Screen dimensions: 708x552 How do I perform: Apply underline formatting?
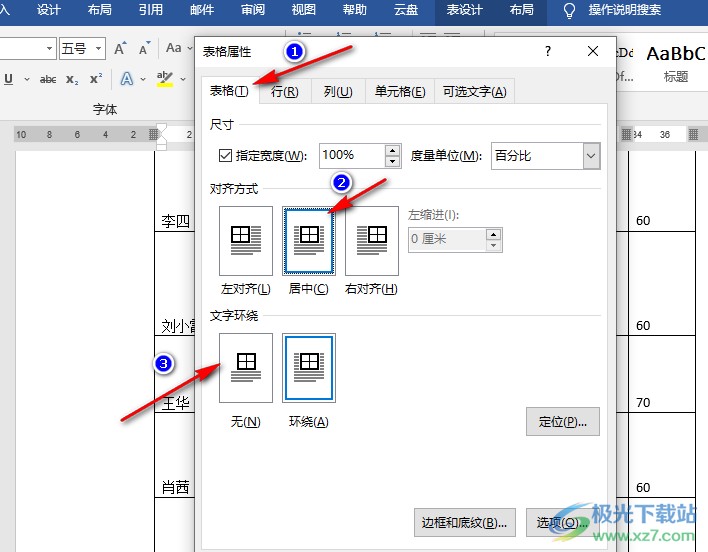pos(8,79)
